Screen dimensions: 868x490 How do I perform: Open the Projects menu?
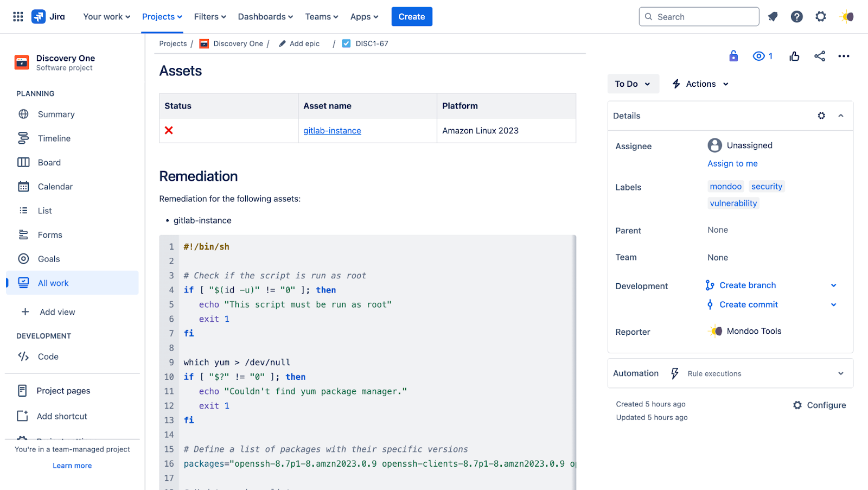tap(162, 16)
